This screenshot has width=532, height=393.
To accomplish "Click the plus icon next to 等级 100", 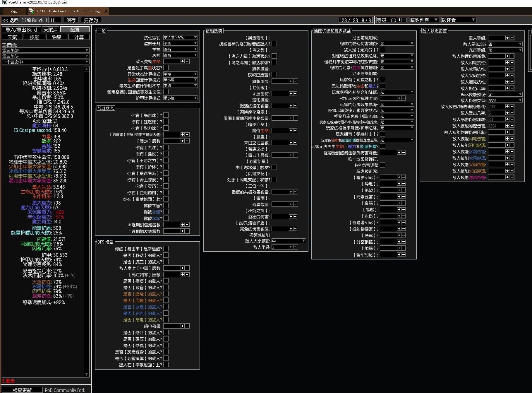I will pyautogui.click(x=399, y=20).
